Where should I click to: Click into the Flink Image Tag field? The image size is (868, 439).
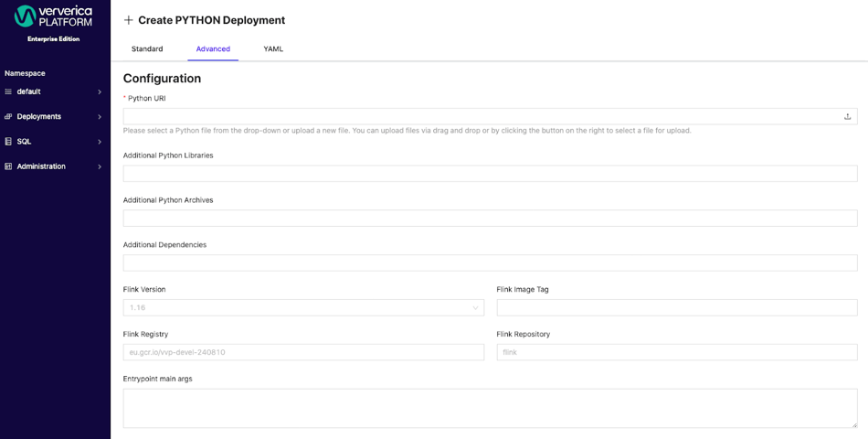coord(677,307)
